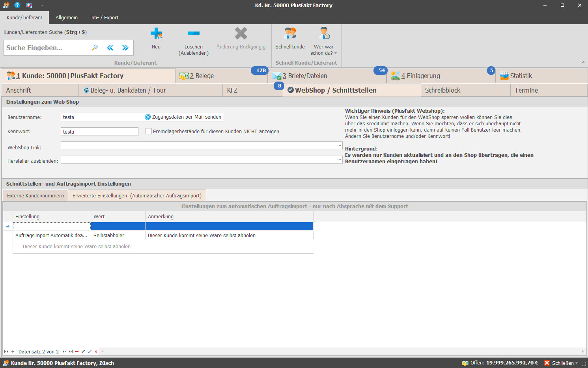The image size is (588, 368).
Task: Click the row indicator arrow of the selected row
Action: (x=7, y=226)
